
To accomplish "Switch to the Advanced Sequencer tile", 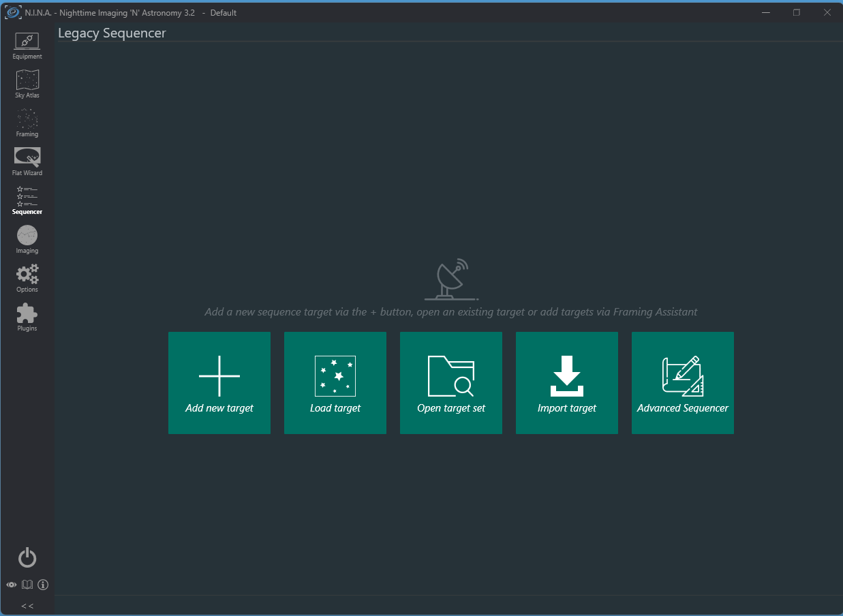I will click(683, 383).
